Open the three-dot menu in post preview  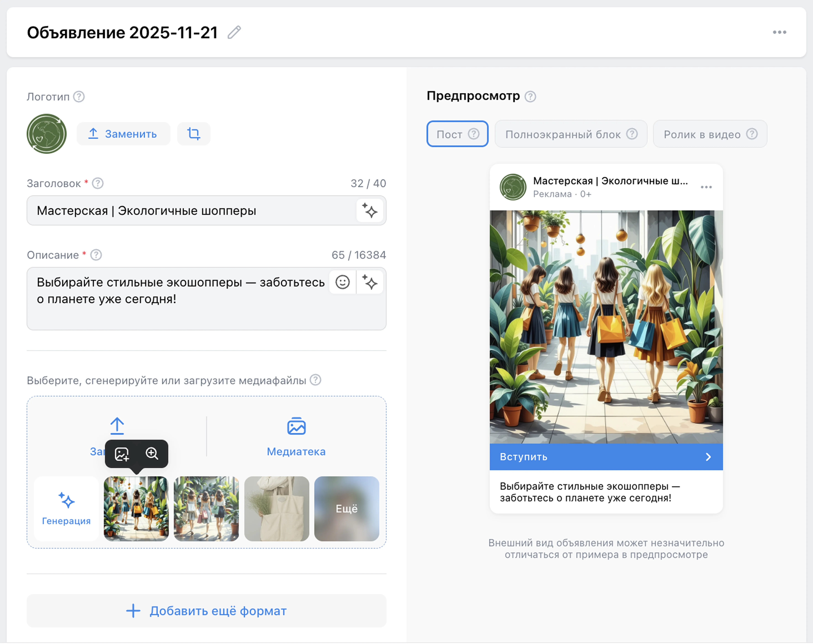point(706,187)
